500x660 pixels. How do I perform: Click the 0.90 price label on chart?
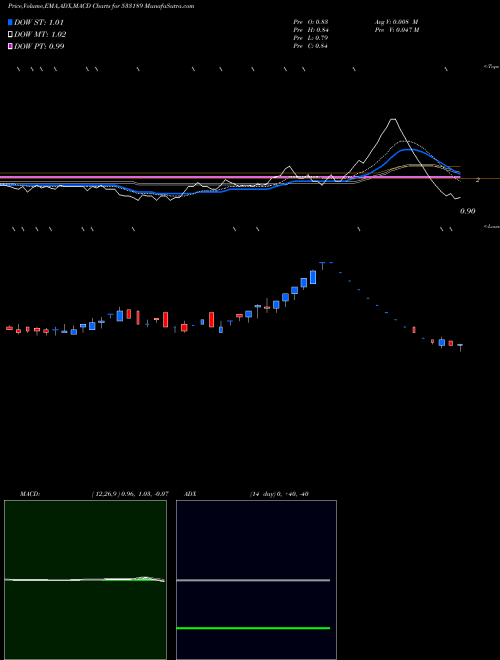point(468,211)
